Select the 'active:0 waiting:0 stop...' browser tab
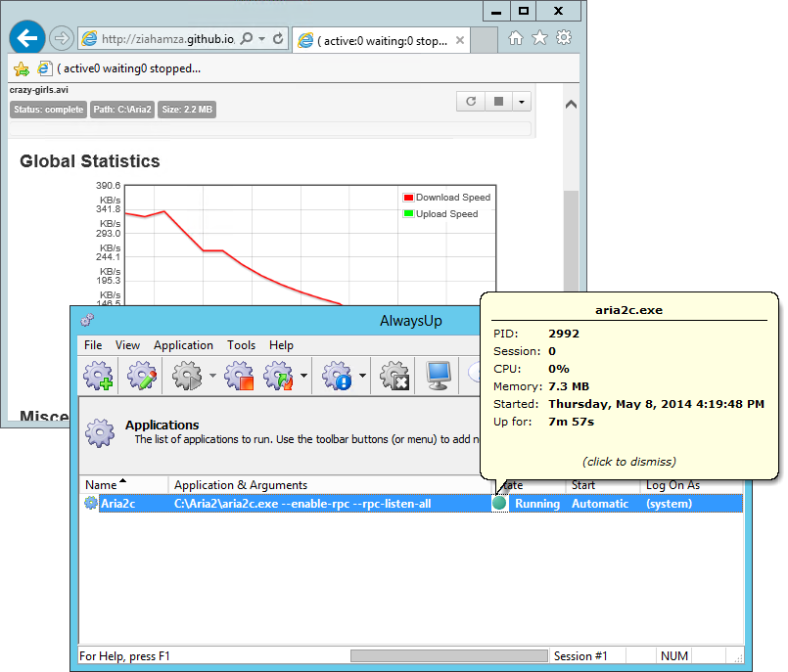This screenshot has width=788, height=672. pyautogui.click(x=381, y=41)
